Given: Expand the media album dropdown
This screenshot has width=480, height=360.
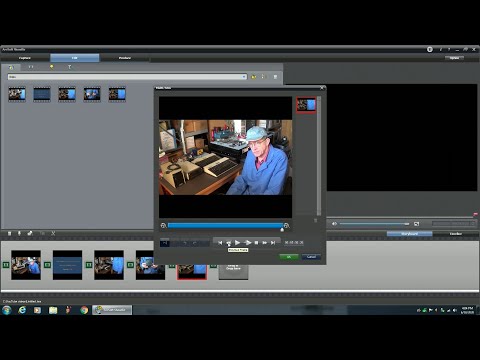Looking at the screenshot, I should [244, 77].
